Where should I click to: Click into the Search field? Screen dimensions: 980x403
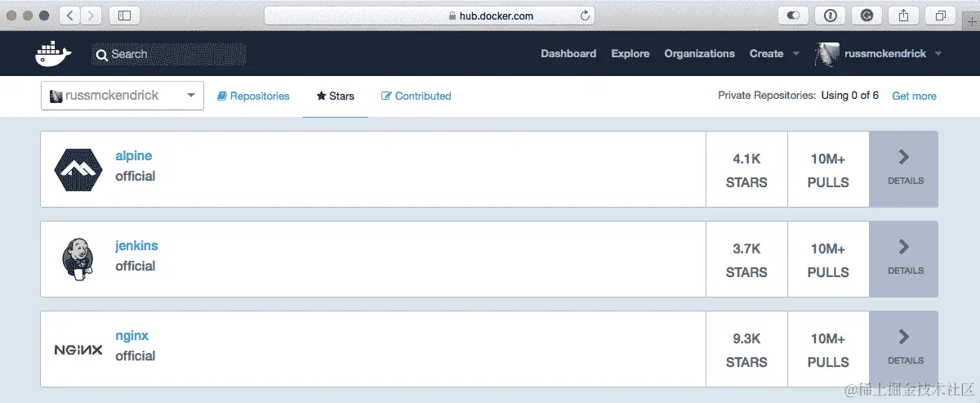click(x=169, y=55)
